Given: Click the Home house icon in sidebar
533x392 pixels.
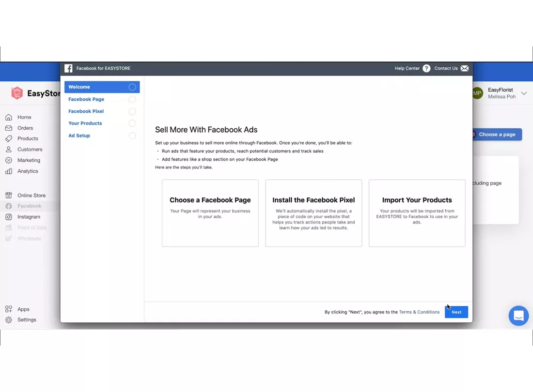Looking at the screenshot, I should pyautogui.click(x=9, y=117).
